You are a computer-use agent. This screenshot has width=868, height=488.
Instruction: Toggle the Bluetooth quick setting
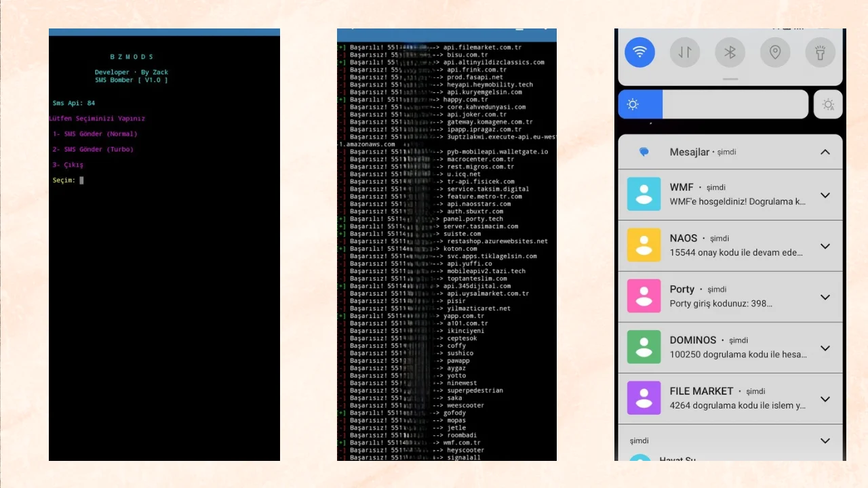[730, 52]
